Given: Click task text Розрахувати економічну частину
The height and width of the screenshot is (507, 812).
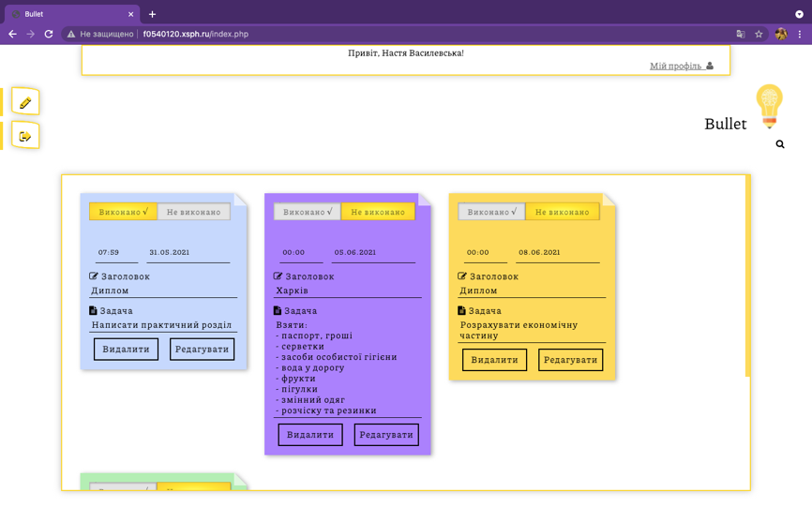Looking at the screenshot, I should pos(519,330).
